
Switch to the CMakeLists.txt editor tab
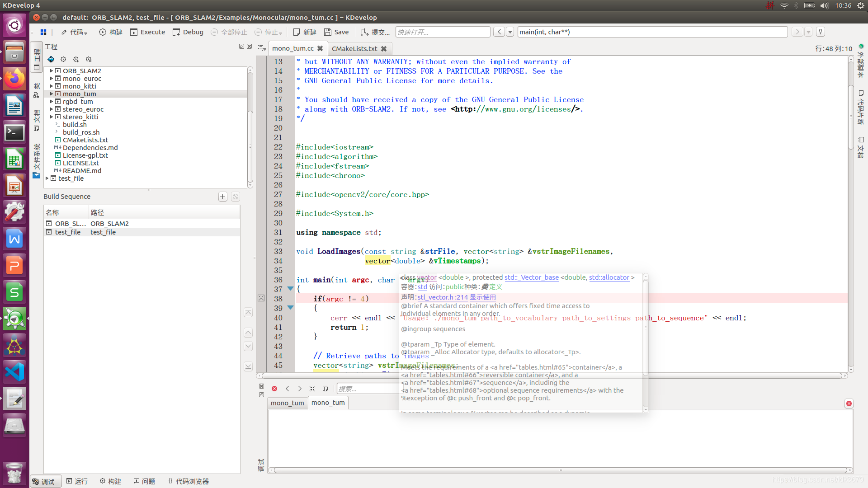tap(354, 48)
